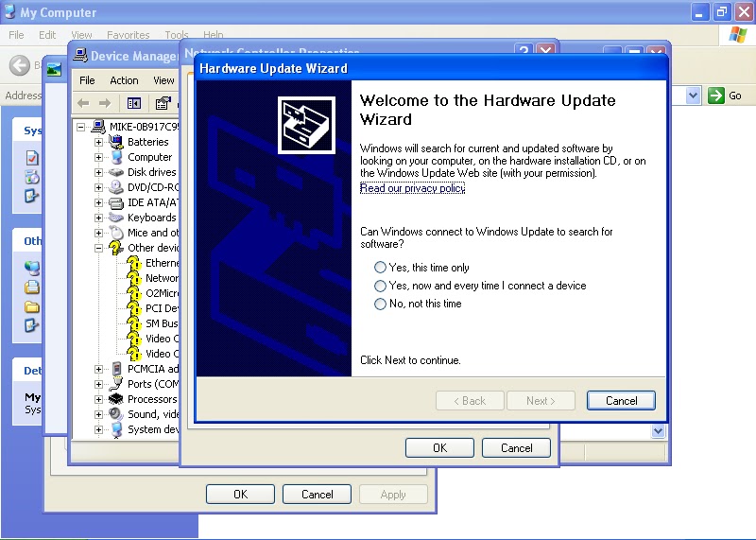Screen dimensions: 756x540
Task: Select Ports (COM) icon
Action: click(x=115, y=384)
